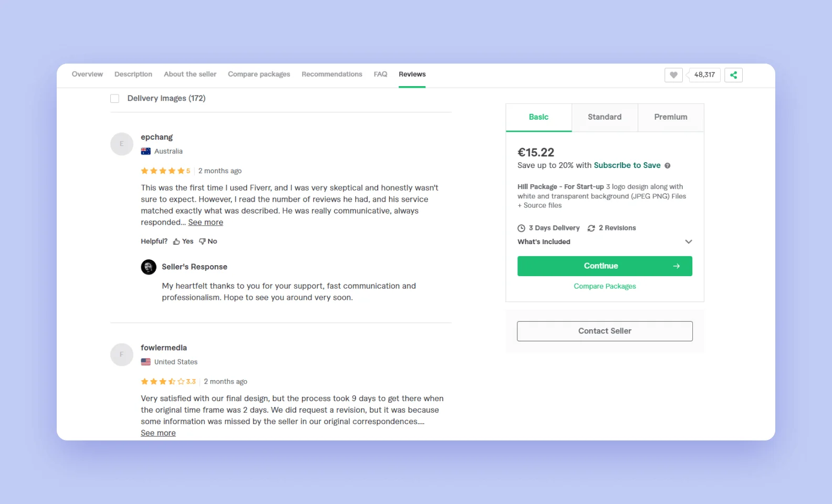The width and height of the screenshot is (832, 504).
Task: Click the Contact Seller button
Action: (x=605, y=331)
